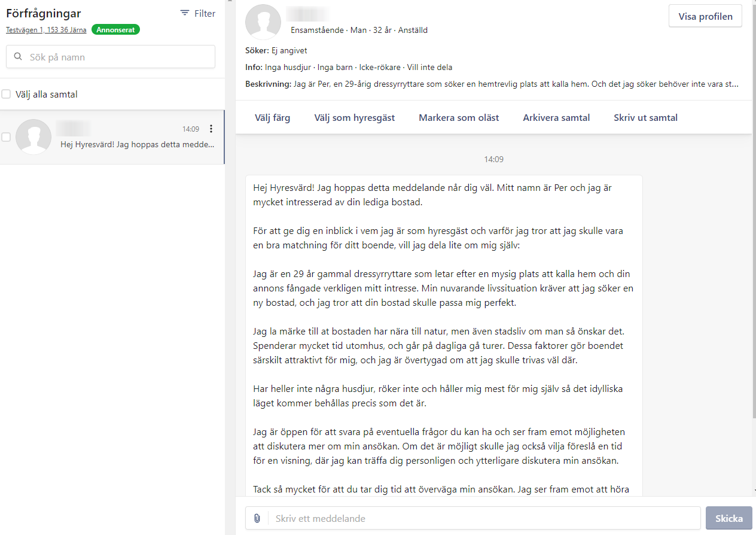Click the Annonserat status badge
Image resolution: width=756 pixels, height=535 pixels.
(115, 29)
